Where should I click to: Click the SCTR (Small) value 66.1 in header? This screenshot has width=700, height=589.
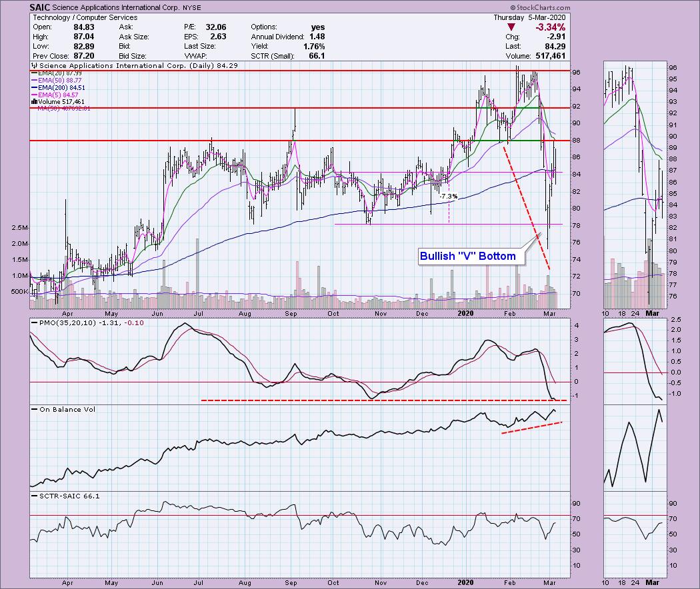point(317,56)
